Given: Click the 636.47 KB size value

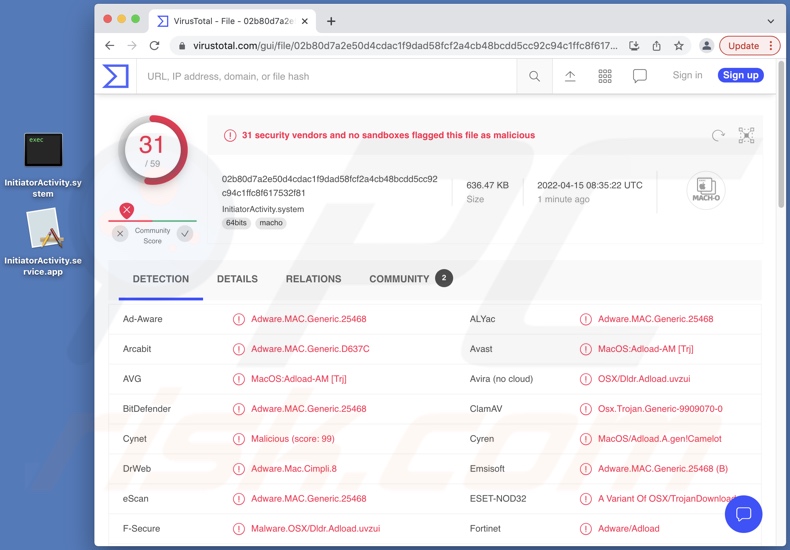Looking at the screenshot, I should [x=487, y=185].
